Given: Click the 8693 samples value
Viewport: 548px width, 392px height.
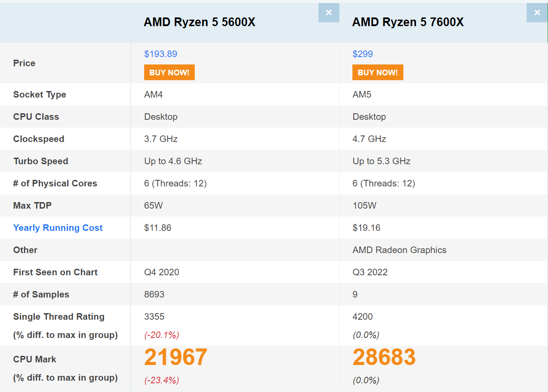Looking at the screenshot, I should [154, 294].
